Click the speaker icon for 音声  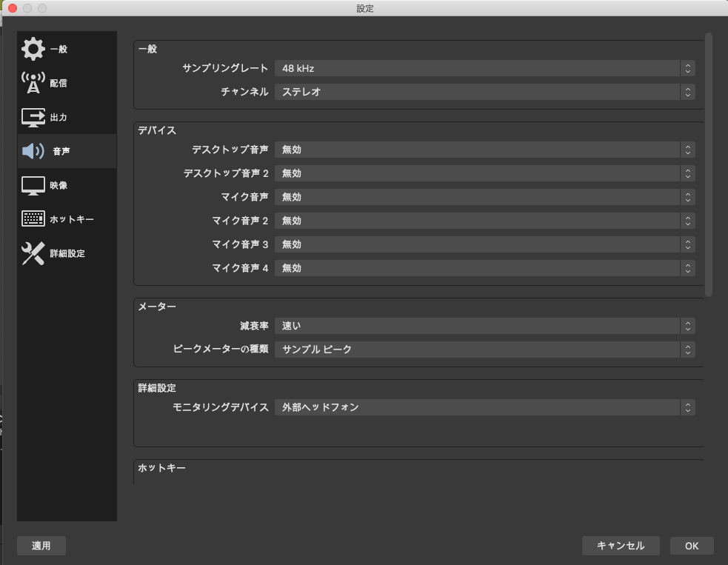[x=33, y=151]
